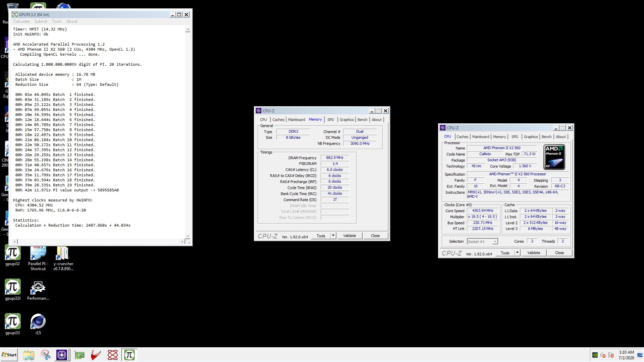Click GPUPI vertical scrollbar down arrow

188,236
